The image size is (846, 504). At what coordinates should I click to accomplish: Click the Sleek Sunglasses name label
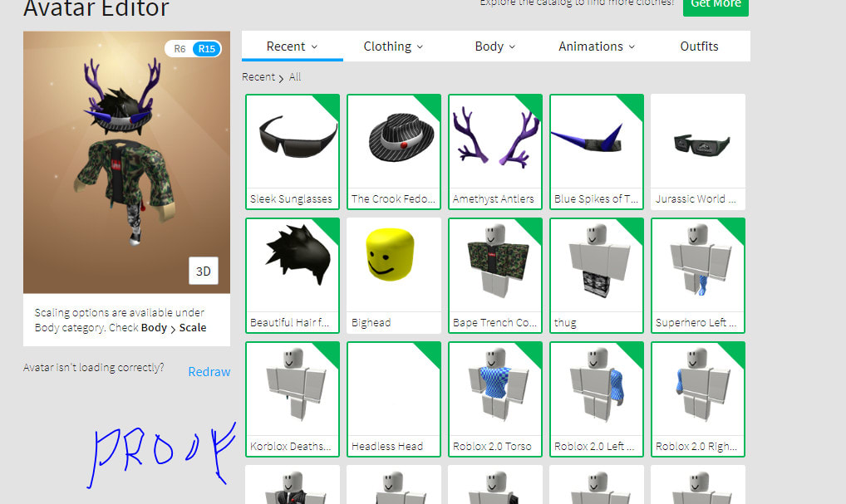pyautogui.click(x=292, y=199)
